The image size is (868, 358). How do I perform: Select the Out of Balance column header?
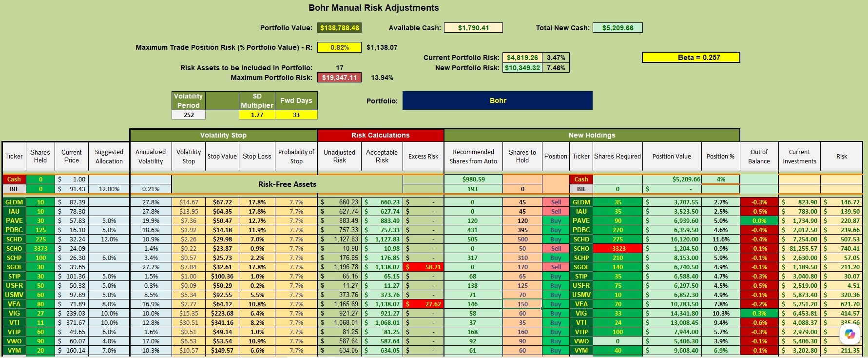click(759, 157)
